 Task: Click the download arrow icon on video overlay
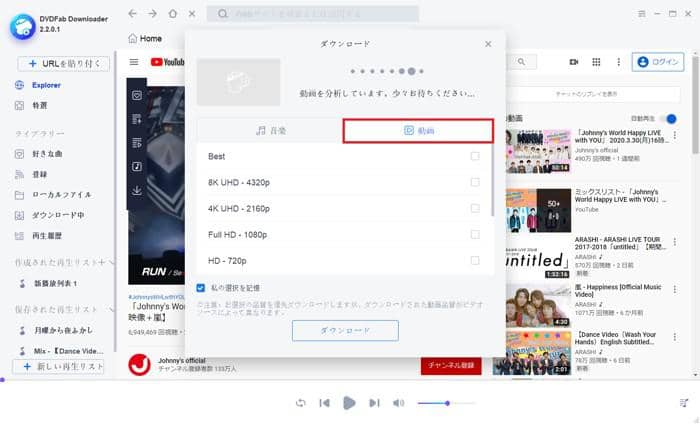coord(137,191)
